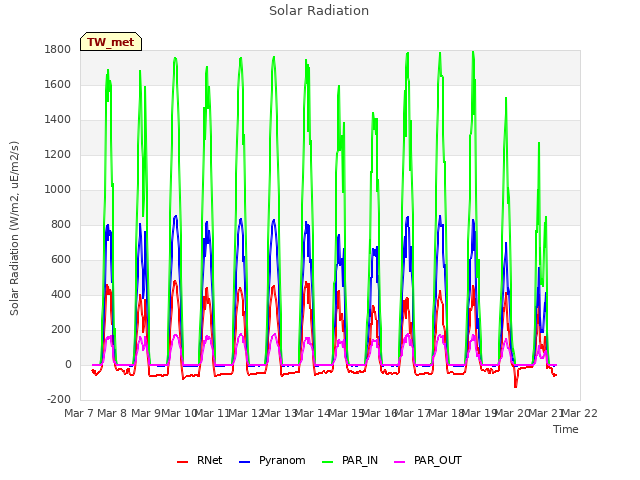This screenshot has width=640, height=480.
Task: Click the 1600 y-axis tick label
Action: coord(58,84)
